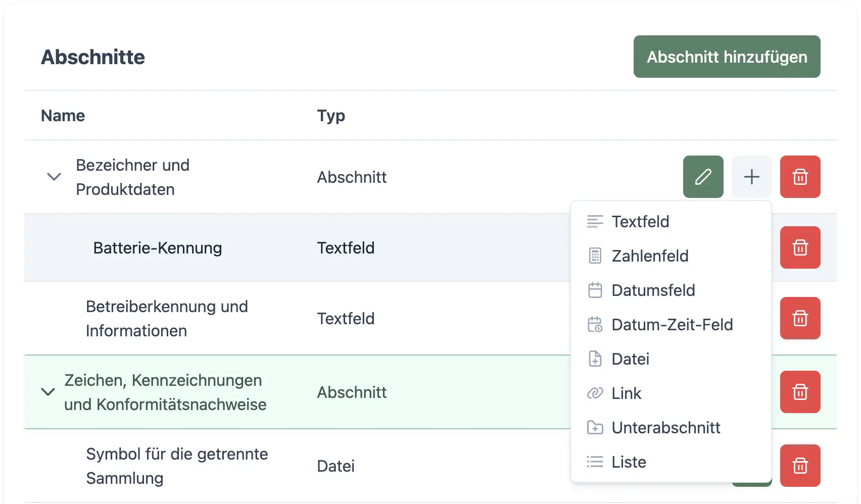The height and width of the screenshot is (504, 861).
Task: Delete the Zeichen, Kennzeichnungen section
Action: 800,392
